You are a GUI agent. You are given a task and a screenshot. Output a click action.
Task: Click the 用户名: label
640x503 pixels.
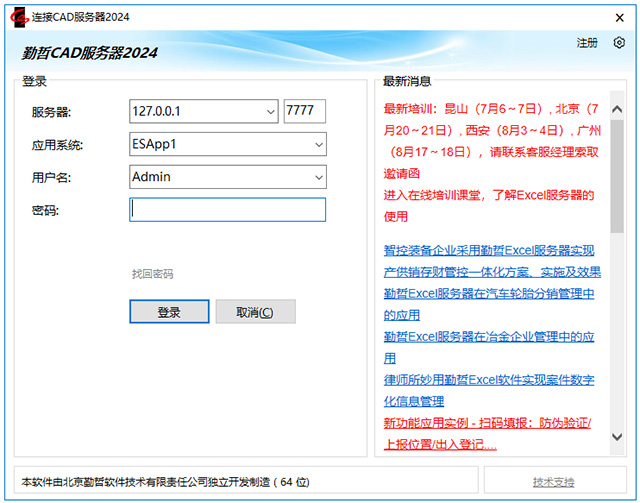tap(51, 178)
